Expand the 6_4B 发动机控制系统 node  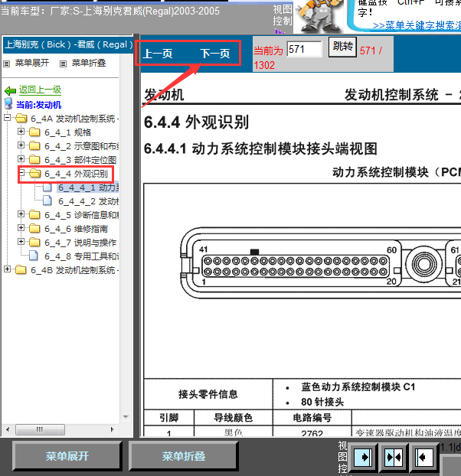(x=8, y=269)
